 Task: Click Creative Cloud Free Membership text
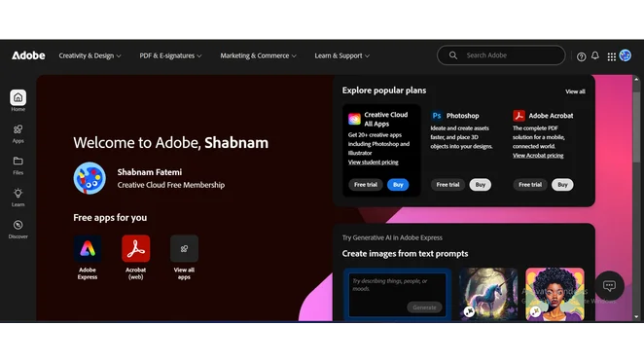point(171,185)
